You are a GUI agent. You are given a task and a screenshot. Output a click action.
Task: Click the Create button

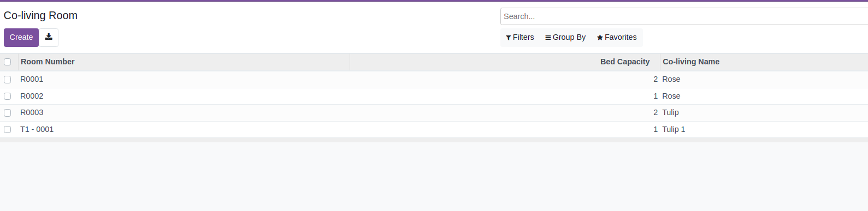coord(21,37)
